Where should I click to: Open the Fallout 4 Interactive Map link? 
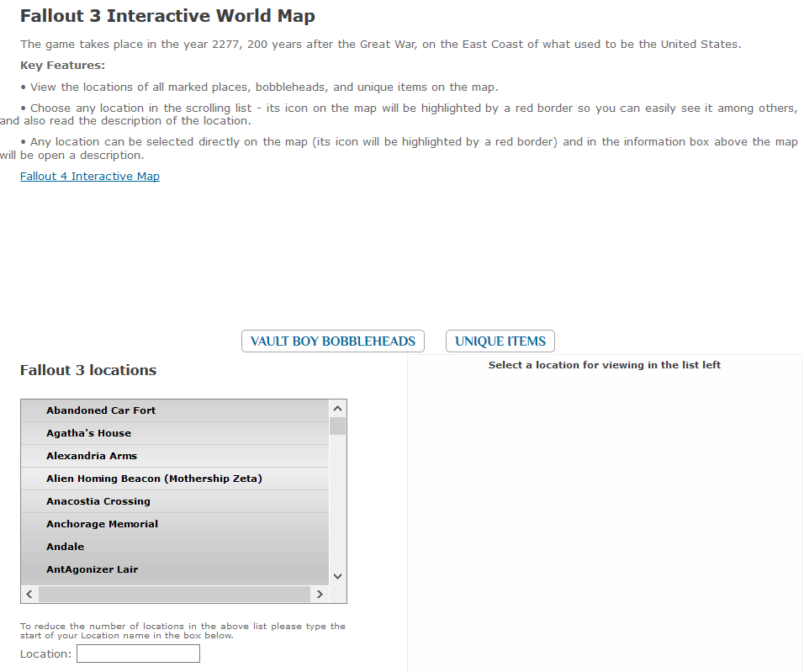click(90, 176)
